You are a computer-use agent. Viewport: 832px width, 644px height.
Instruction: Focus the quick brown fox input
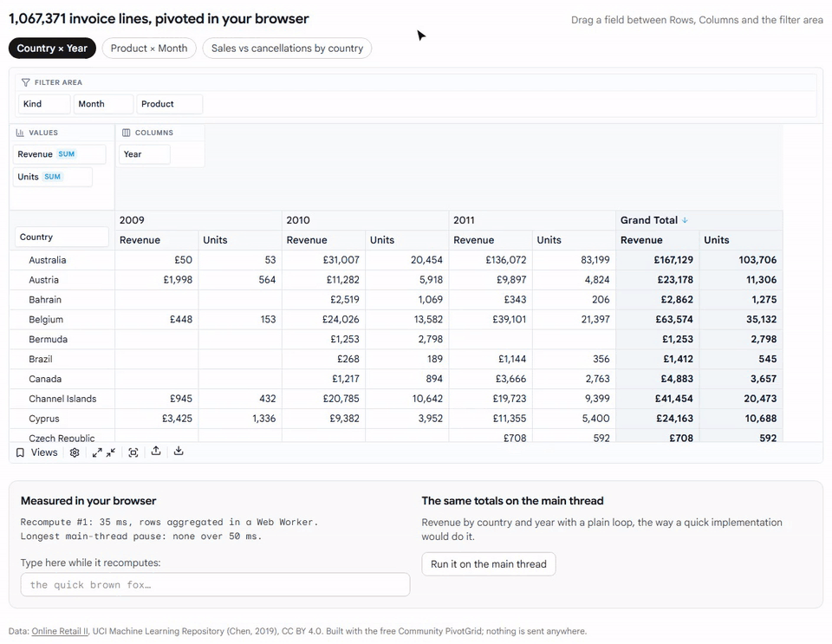216,584
